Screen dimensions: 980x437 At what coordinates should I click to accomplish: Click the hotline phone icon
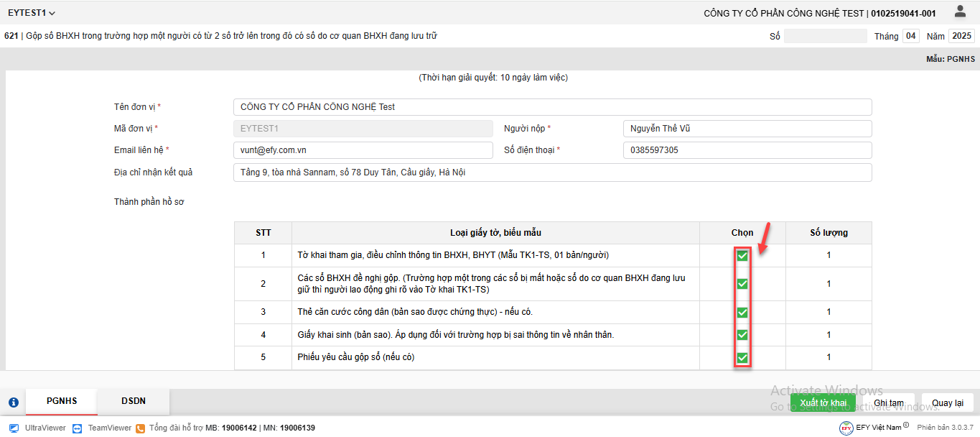click(141, 428)
